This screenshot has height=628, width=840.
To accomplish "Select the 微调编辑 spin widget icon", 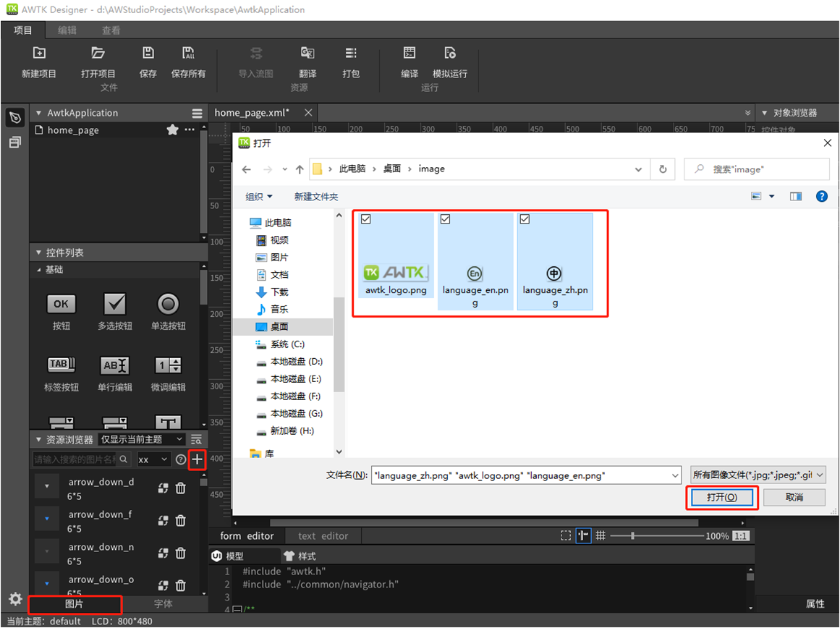I will click(x=168, y=365).
